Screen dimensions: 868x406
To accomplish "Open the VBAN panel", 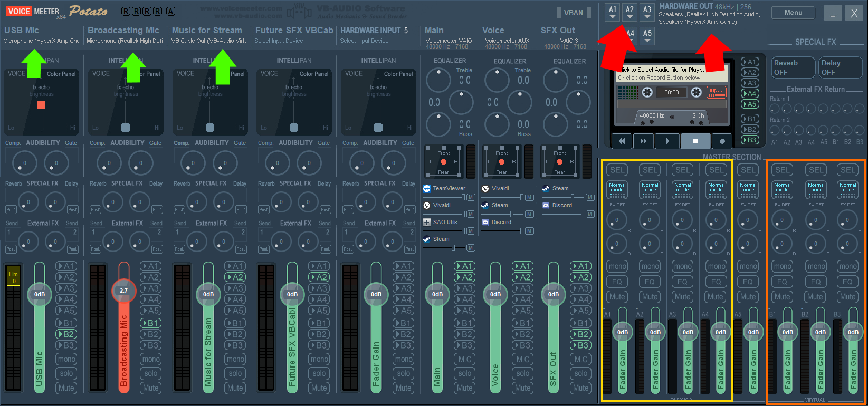I will (574, 13).
